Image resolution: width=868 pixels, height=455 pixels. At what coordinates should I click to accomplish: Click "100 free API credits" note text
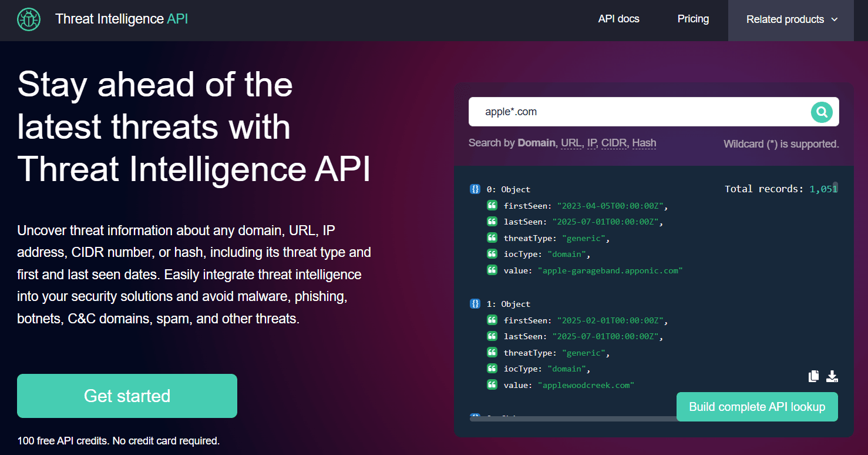[x=118, y=440]
